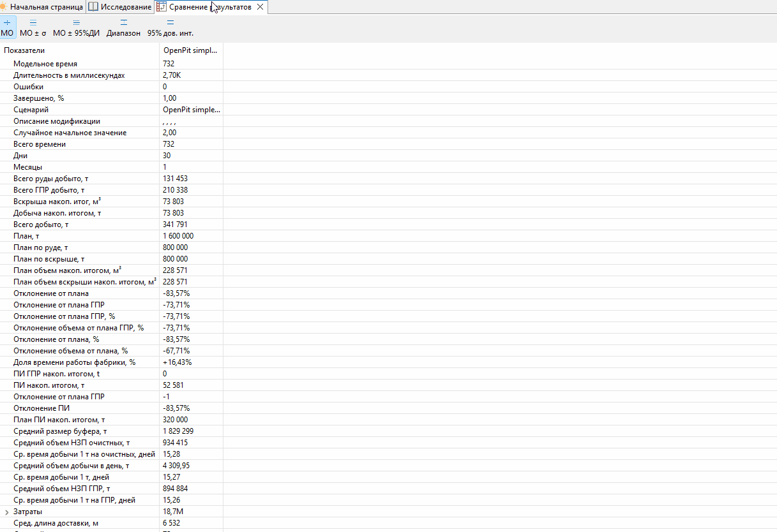Select the Модельное время row

[x=112, y=64]
